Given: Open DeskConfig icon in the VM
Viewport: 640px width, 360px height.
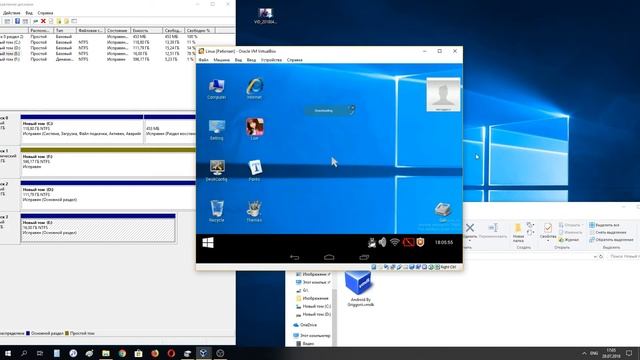Looking at the screenshot, I should [216, 171].
